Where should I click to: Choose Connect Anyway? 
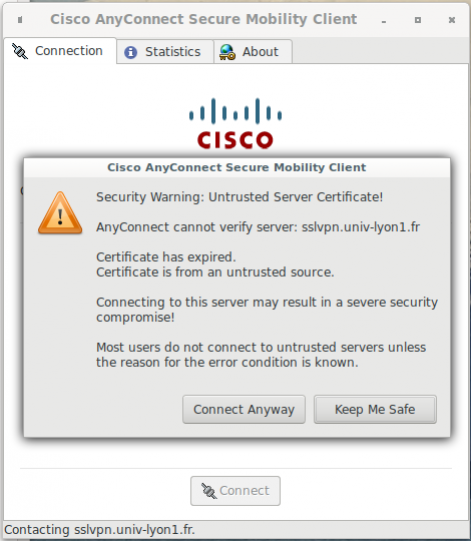click(x=244, y=410)
